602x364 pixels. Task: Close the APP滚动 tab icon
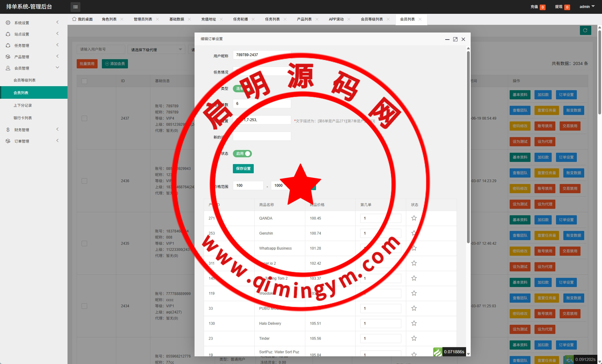tap(349, 19)
